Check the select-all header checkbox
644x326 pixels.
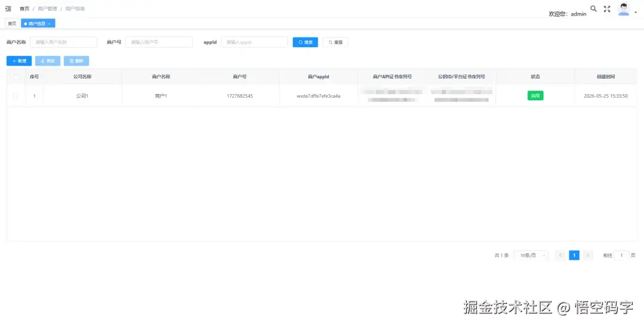(x=16, y=77)
